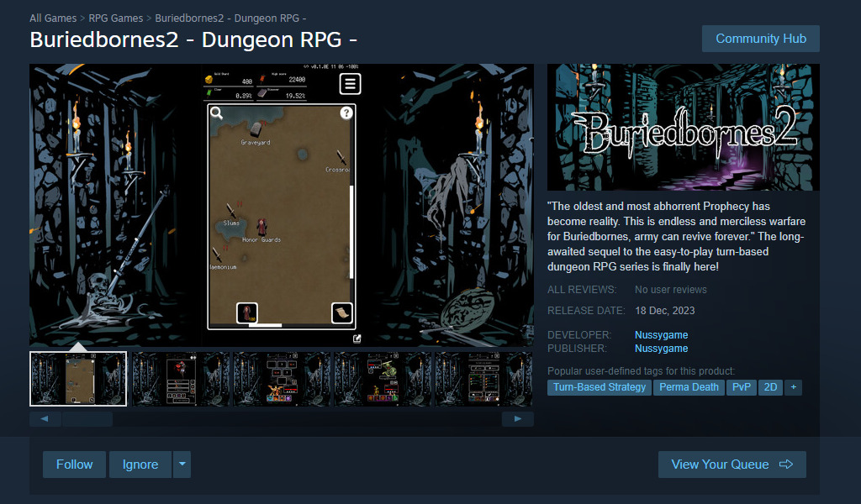Select the fifth screenshot thumbnail

483,379
